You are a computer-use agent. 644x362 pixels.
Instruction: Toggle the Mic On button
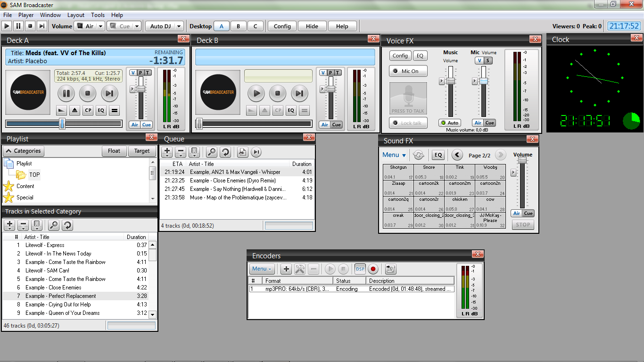[408, 71]
